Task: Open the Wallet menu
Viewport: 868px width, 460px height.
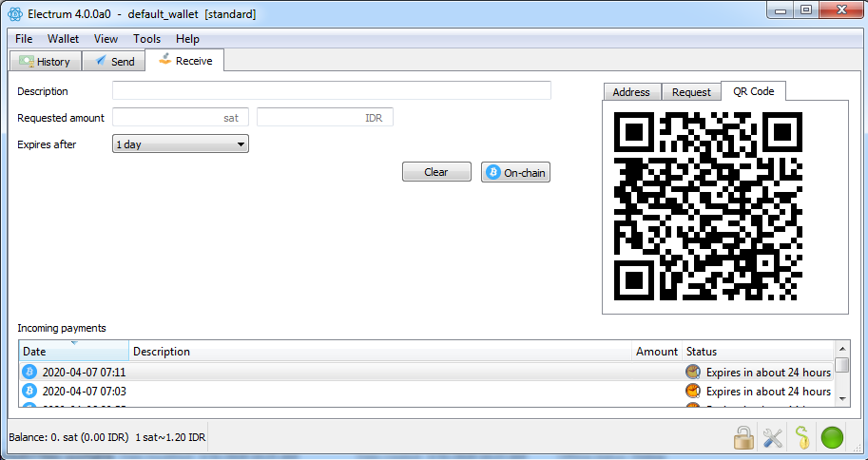Action: (x=63, y=39)
